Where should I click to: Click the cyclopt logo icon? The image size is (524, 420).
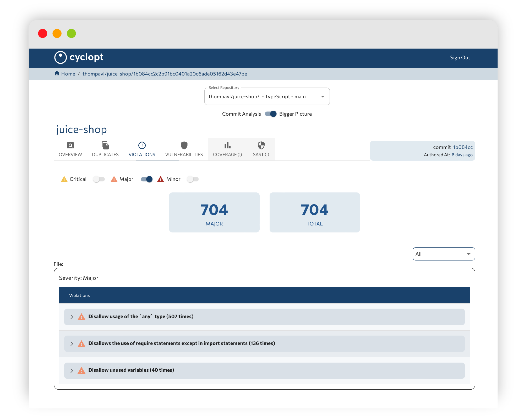point(61,57)
